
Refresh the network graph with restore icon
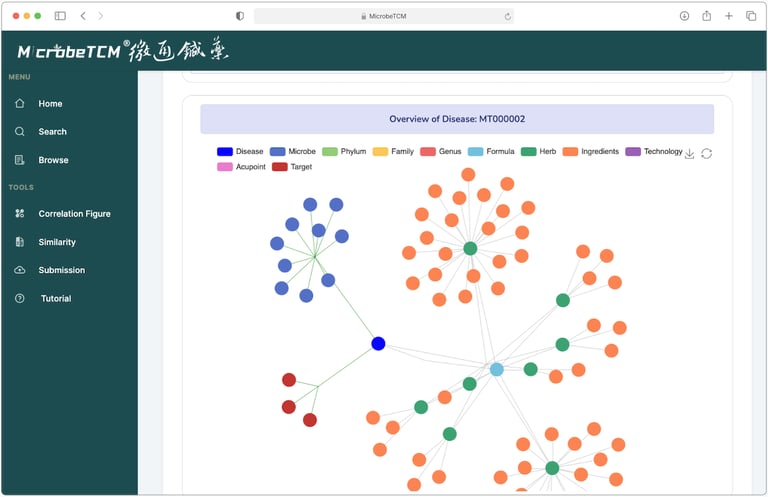click(706, 154)
